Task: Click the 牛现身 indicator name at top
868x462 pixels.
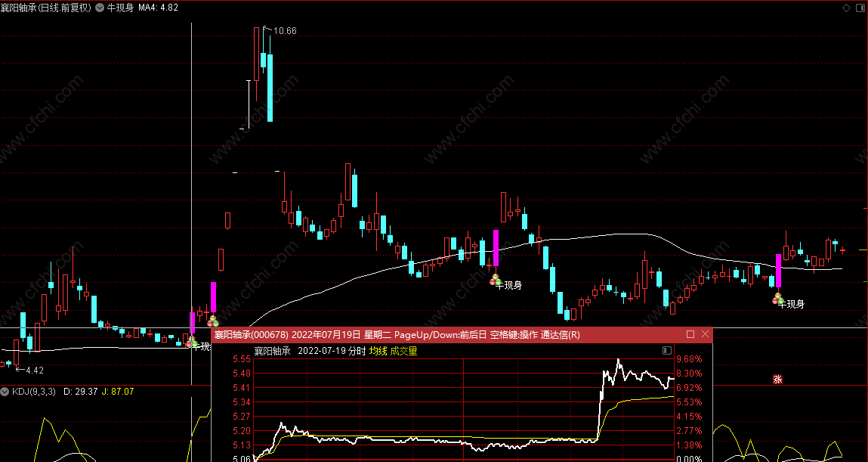Action: pos(120,8)
